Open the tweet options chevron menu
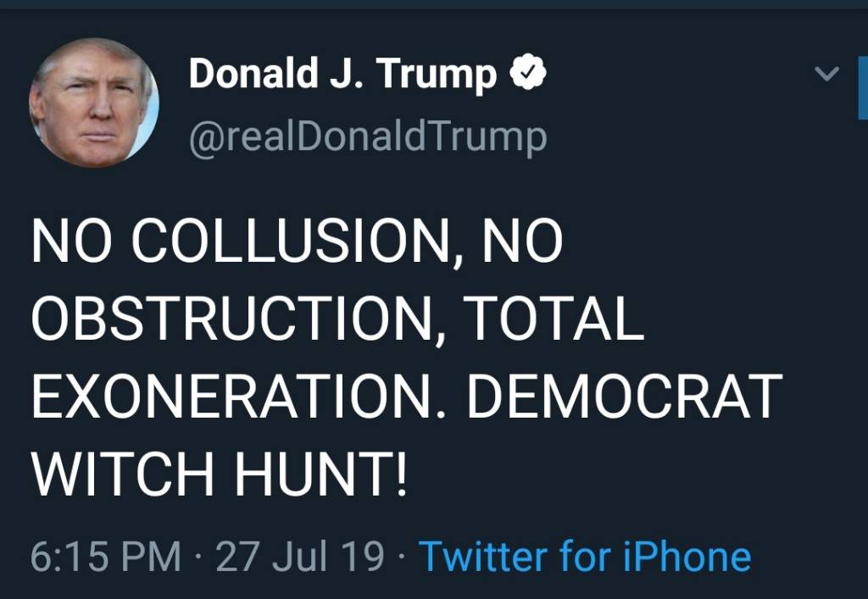The image size is (868, 599). coord(826,75)
